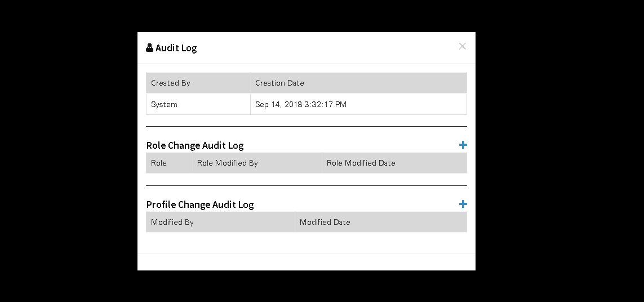Click the Role Modified By column header
The image size is (644, 302).
pos(257,163)
